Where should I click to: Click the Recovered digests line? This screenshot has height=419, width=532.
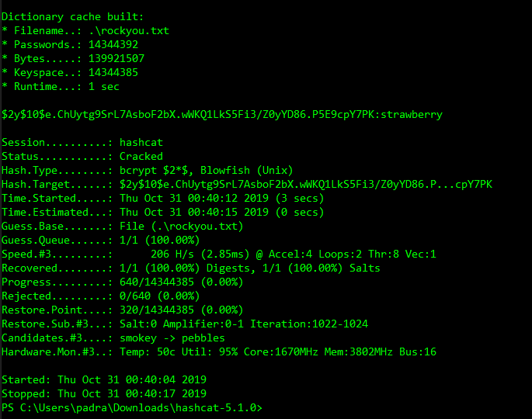click(191, 268)
